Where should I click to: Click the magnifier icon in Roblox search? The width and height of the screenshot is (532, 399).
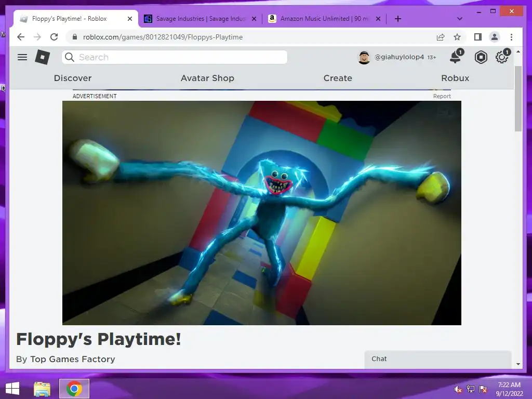70,57
